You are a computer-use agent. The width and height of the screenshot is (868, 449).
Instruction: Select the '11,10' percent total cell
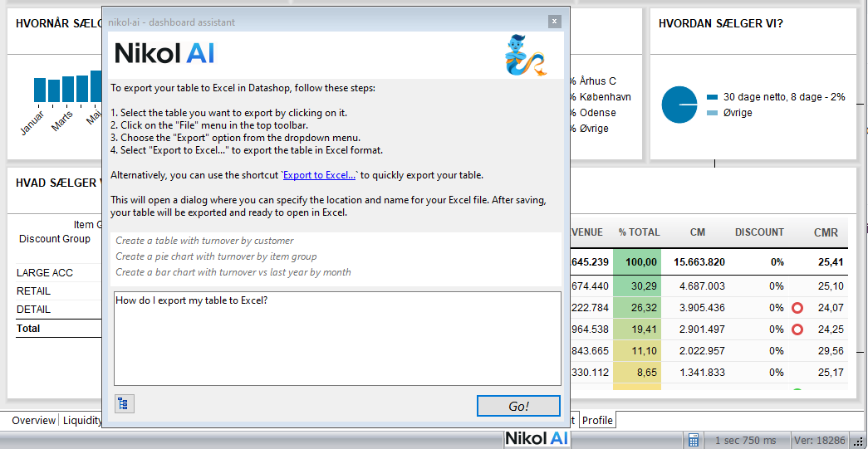(637, 350)
